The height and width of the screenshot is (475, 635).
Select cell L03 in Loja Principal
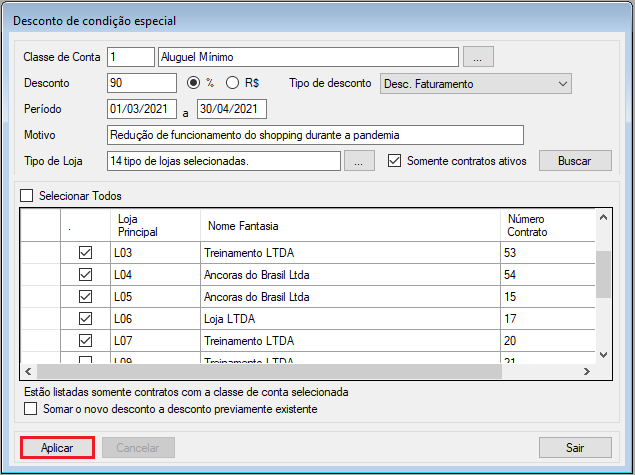156,253
